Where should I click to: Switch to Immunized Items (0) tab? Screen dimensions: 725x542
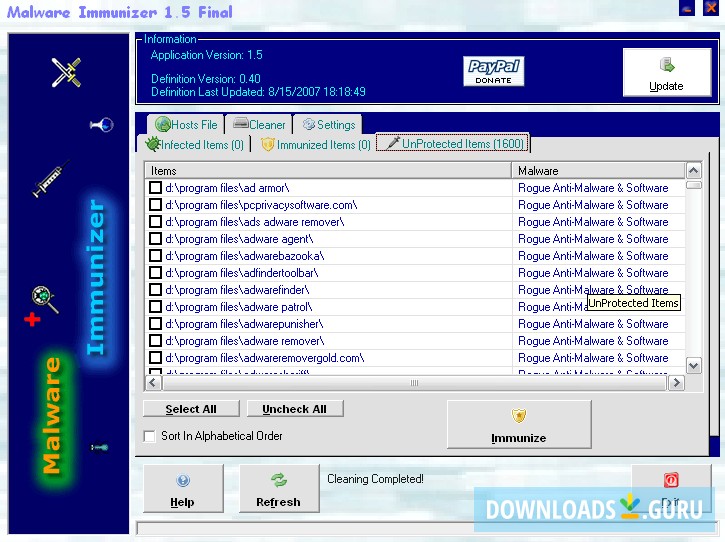tap(316, 145)
